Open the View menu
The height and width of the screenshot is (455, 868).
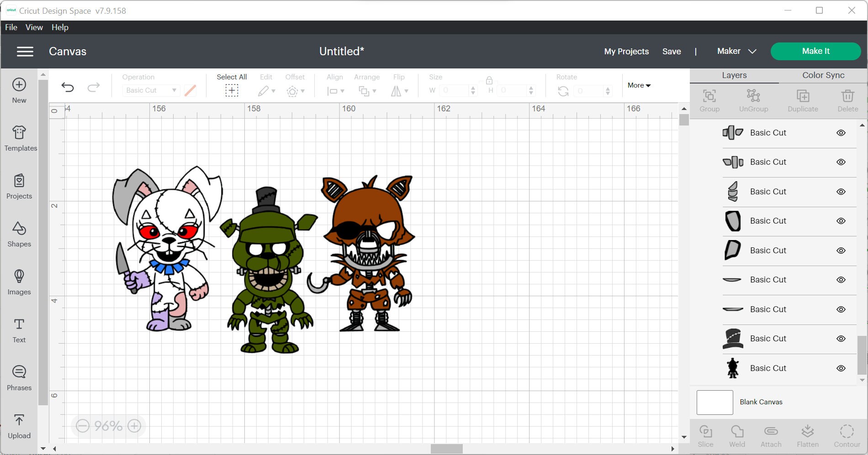(33, 27)
